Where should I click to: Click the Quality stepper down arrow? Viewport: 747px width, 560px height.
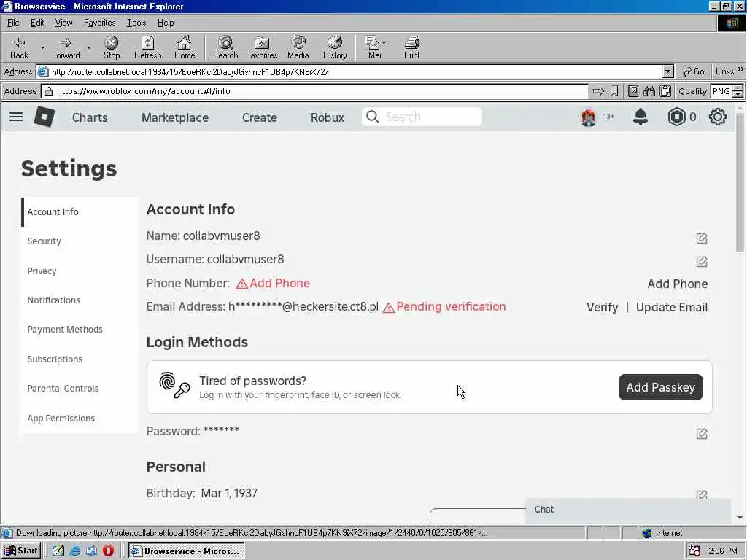click(x=738, y=94)
